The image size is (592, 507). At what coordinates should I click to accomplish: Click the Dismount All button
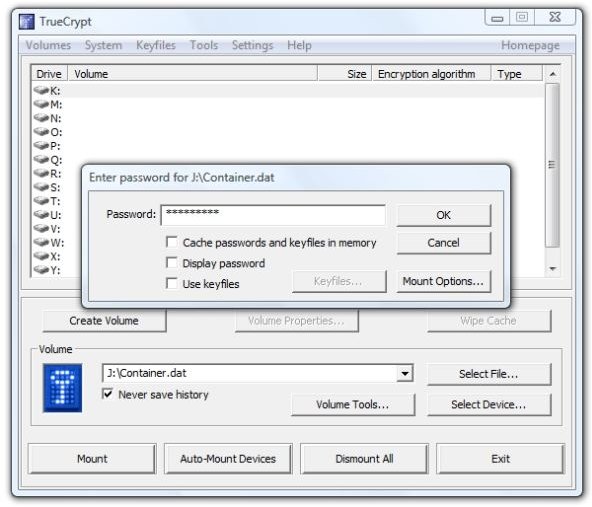[x=364, y=459]
